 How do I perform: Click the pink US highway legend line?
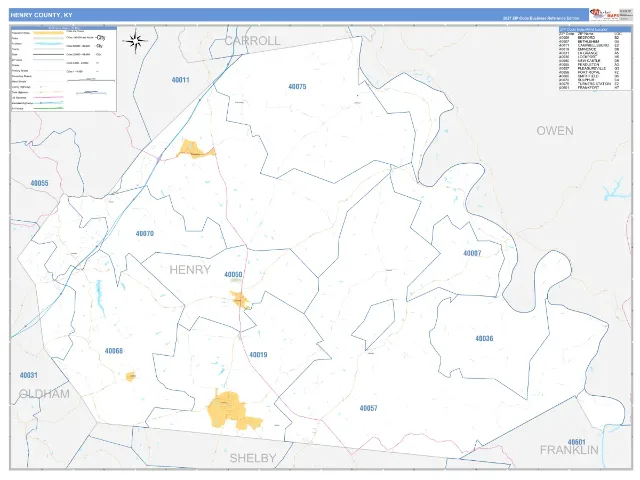pyautogui.click(x=49, y=97)
